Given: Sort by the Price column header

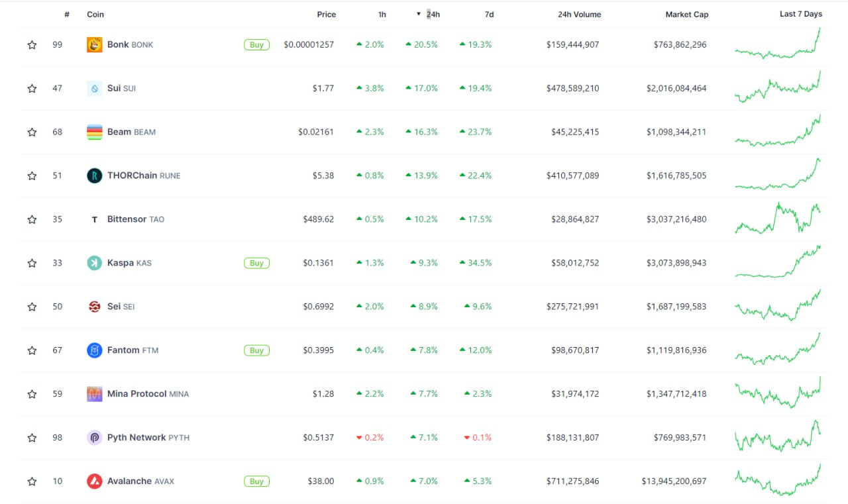Looking at the screenshot, I should click(326, 15).
